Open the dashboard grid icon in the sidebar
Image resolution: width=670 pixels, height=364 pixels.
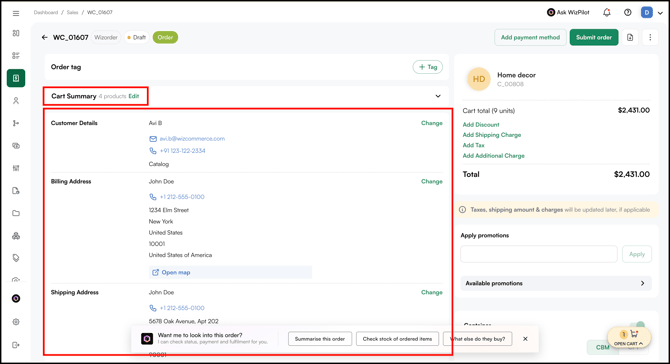16,33
